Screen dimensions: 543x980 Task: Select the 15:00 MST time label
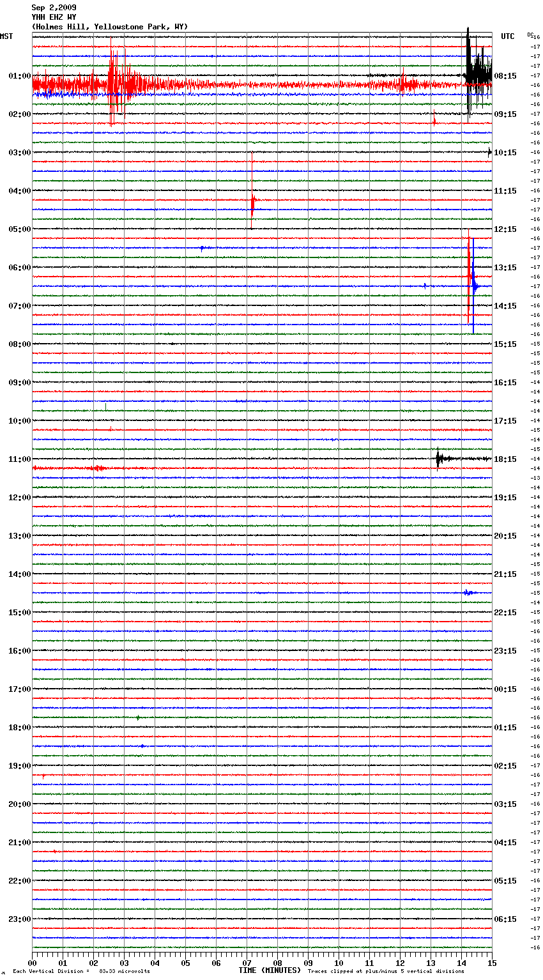click(20, 613)
